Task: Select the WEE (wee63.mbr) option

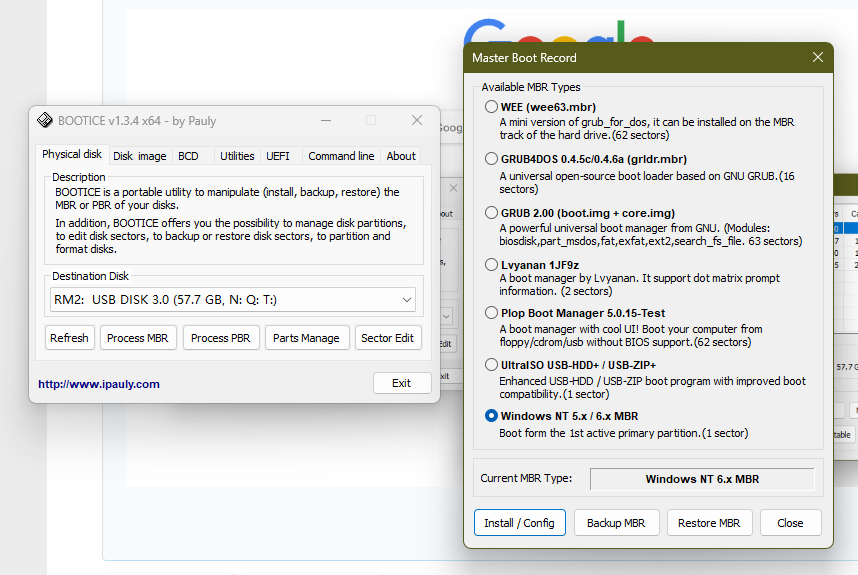Action: pyautogui.click(x=491, y=107)
